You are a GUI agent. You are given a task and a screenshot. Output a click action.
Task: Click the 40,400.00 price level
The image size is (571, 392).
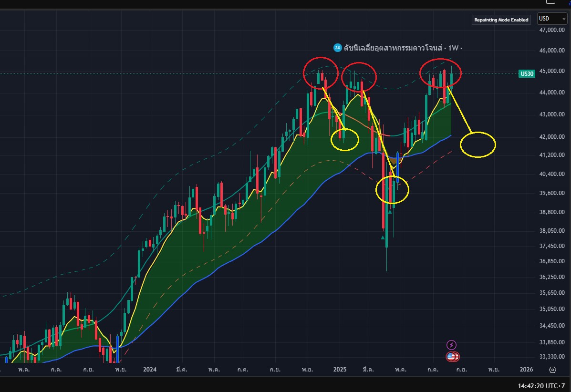click(x=552, y=174)
